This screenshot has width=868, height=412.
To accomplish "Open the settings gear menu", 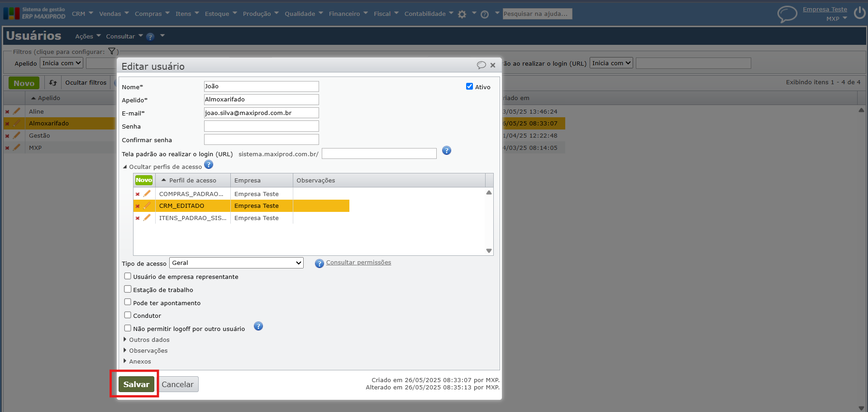I will (x=462, y=14).
